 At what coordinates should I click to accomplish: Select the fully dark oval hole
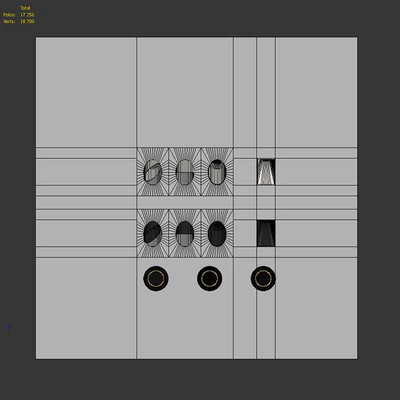pos(217,234)
